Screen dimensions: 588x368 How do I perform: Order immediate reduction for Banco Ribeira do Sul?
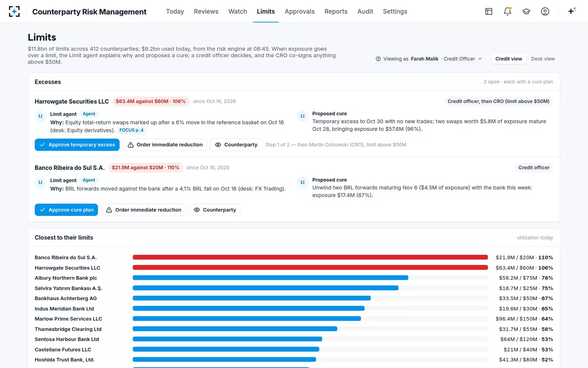click(143, 210)
